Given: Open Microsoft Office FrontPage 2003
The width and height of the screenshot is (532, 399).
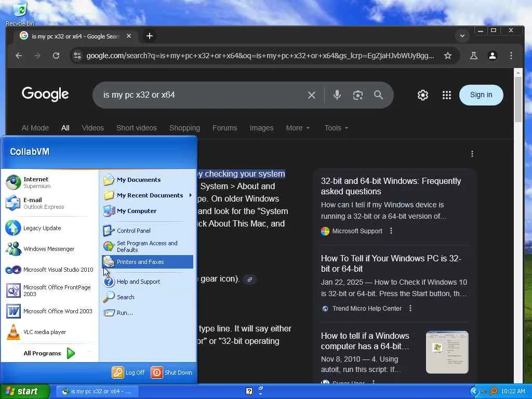Looking at the screenshot, I should tap(50, 290).
